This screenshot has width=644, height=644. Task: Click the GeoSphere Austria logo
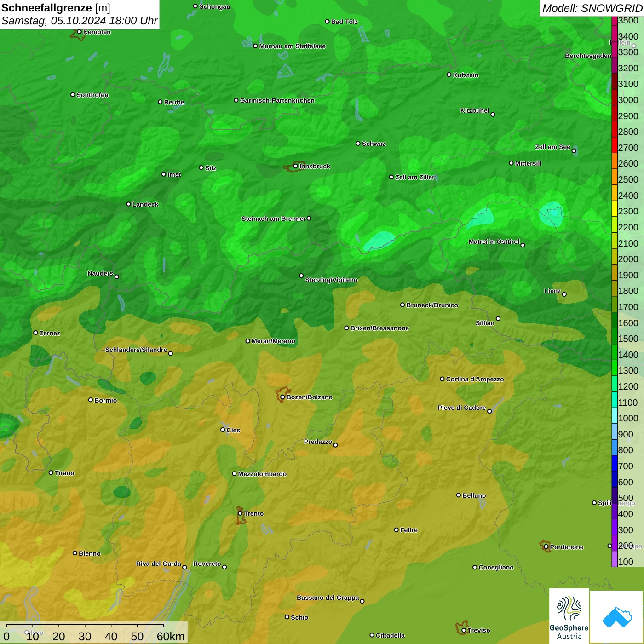[569, 616]
